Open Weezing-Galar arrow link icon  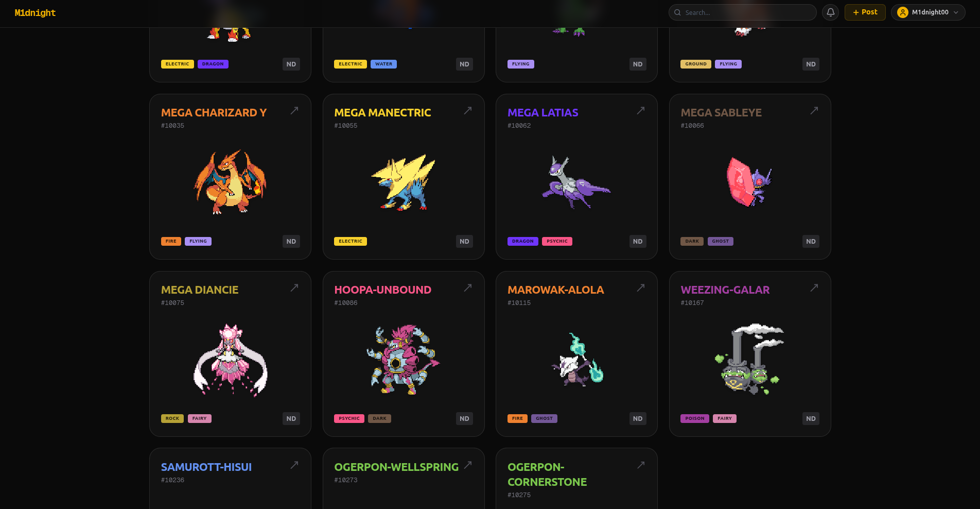coord(814,287)
